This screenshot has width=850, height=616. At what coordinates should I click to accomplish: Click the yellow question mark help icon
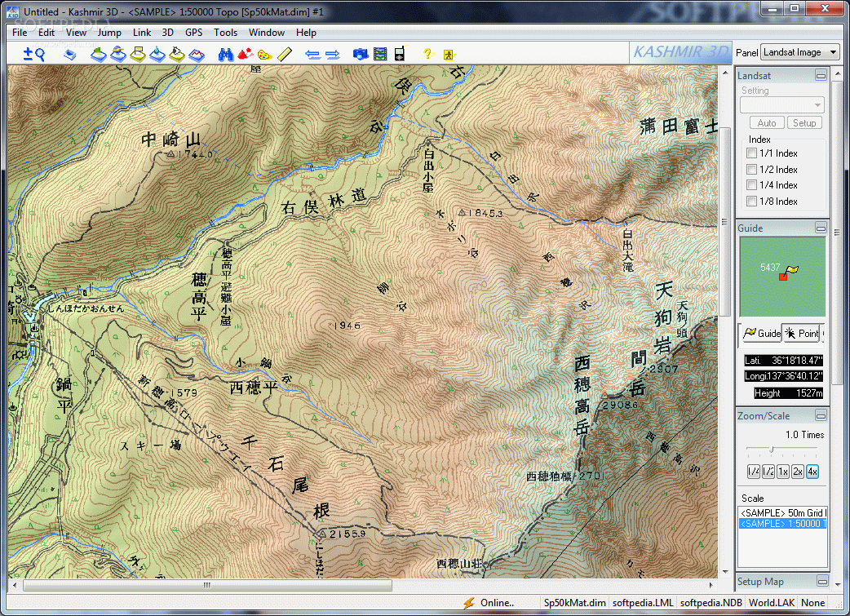pyautogui.click(x=428, y=54)
